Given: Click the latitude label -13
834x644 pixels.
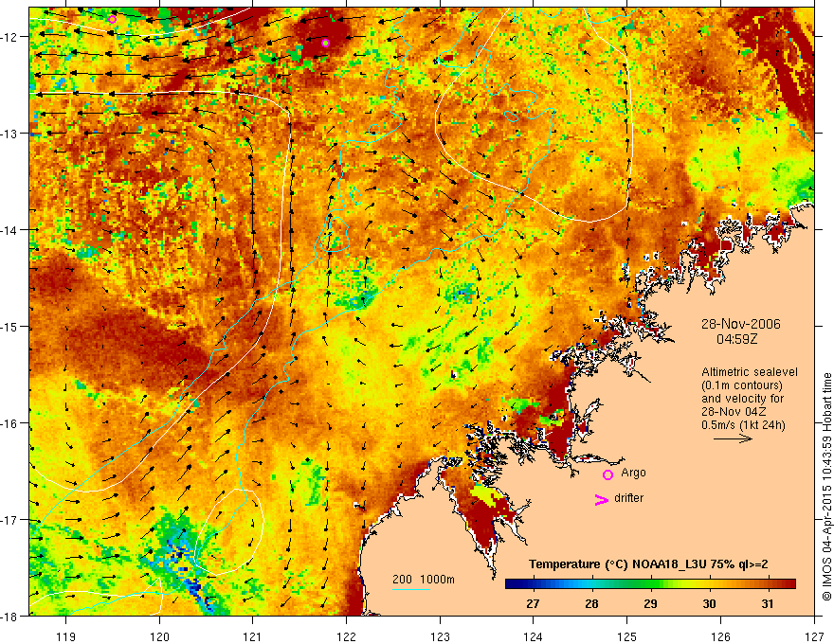Looking at the screenshot, I should click(x=9, y=134).
